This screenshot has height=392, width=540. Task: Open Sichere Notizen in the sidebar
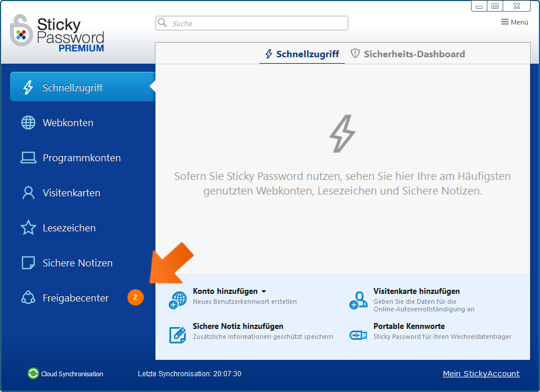pyautogui.click(x=82, y=263)
